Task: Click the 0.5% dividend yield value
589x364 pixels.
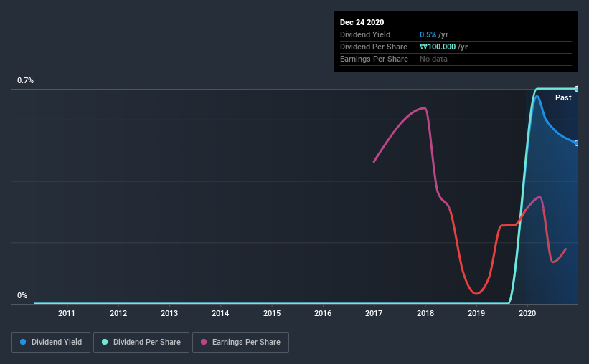Action: [428, 34]
